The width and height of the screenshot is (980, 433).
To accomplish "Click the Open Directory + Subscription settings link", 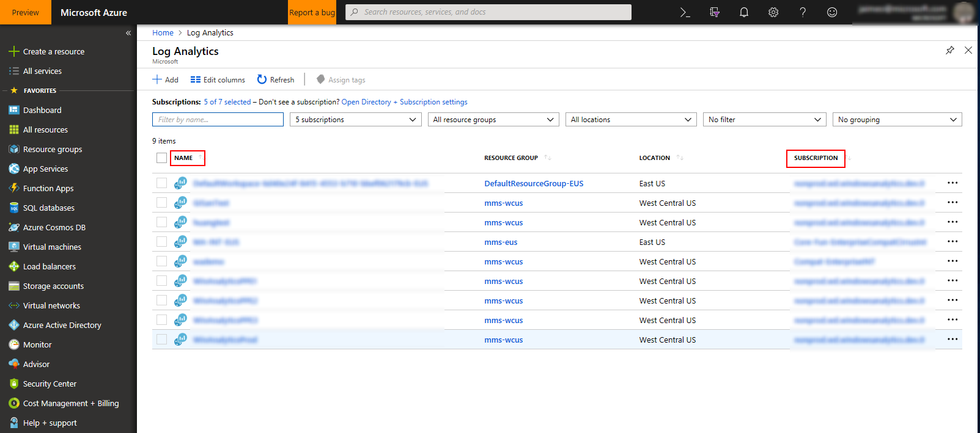I will click(x=404, y=102).
